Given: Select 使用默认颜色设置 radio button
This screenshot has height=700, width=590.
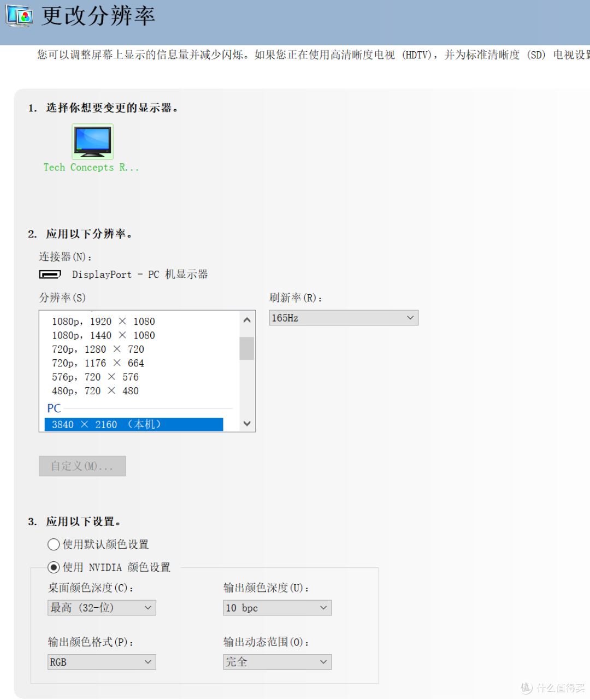Looking at the screenshot, I should (53, 544).
